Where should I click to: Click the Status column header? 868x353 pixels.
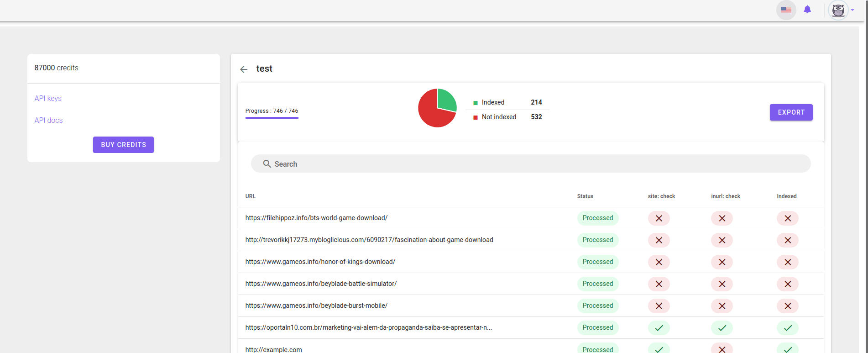pos(585,196)
